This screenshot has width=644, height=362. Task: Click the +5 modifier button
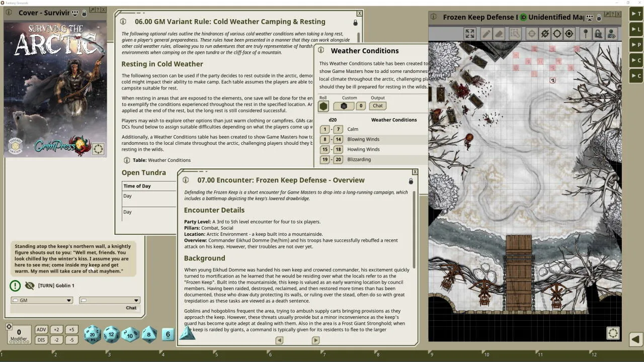point(71,330)
